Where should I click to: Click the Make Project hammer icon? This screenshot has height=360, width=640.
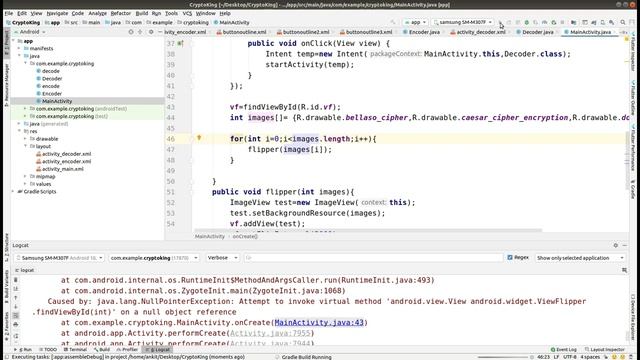(393, 22)
